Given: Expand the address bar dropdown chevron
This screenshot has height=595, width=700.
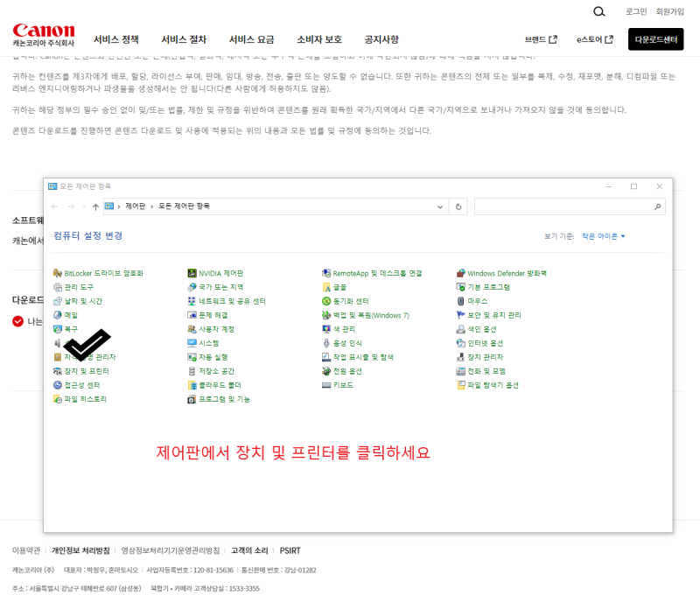Looking at the screenshot, I should (x=442, y=206).
